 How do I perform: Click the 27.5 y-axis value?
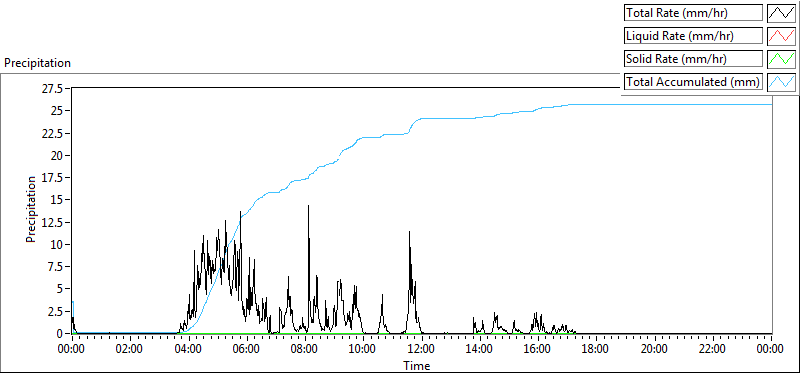(53, 89)
